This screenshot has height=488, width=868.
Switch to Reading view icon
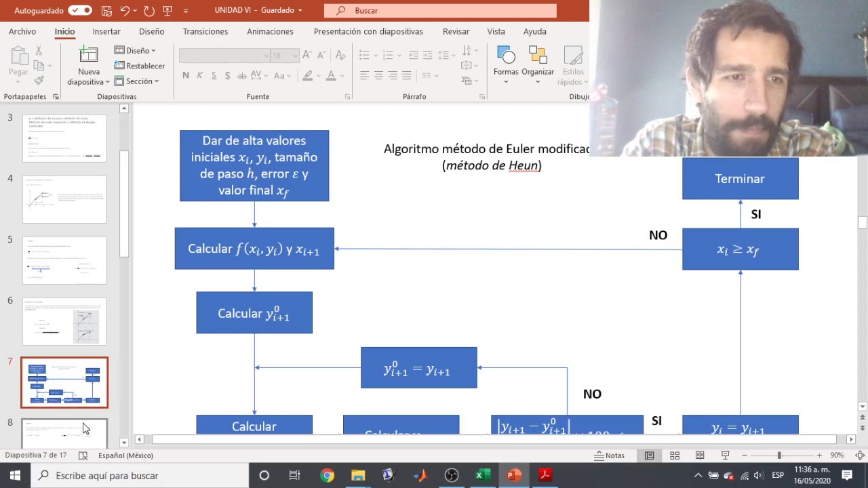pyautogui.click(x=700, y=455)
